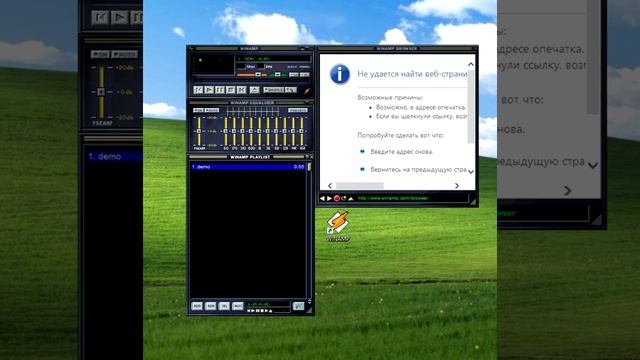640x360 pixels.
Task: Click browser page scroll-up arrow
Action: tap(471, 64)
